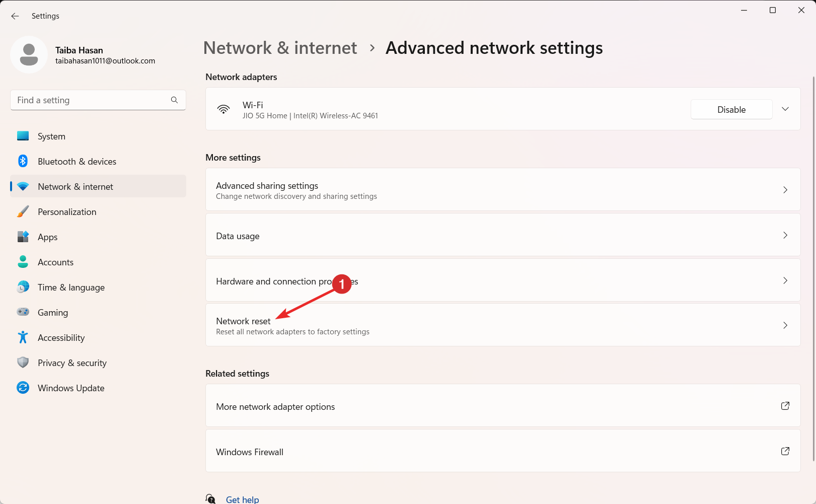Open the Get help link
Viewport: 816px width, 504px height.
pyautogui.click(x=243, y=498)
